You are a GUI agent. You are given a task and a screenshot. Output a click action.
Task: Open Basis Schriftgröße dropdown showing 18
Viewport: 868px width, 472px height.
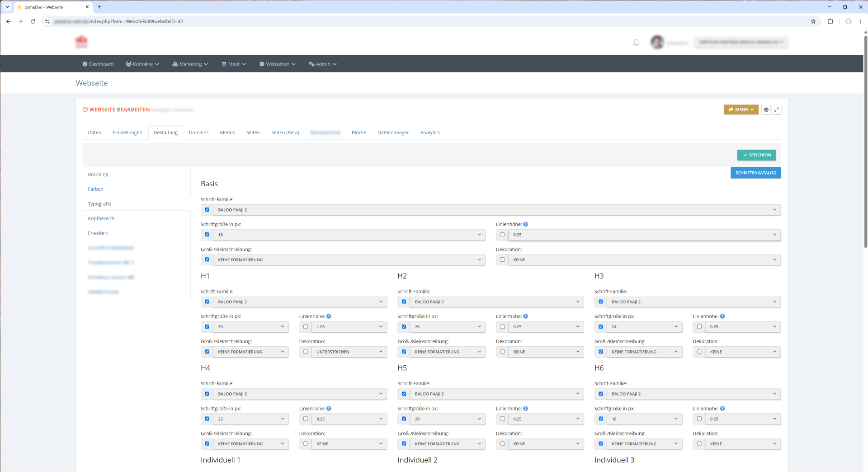[x=349, y=235]
